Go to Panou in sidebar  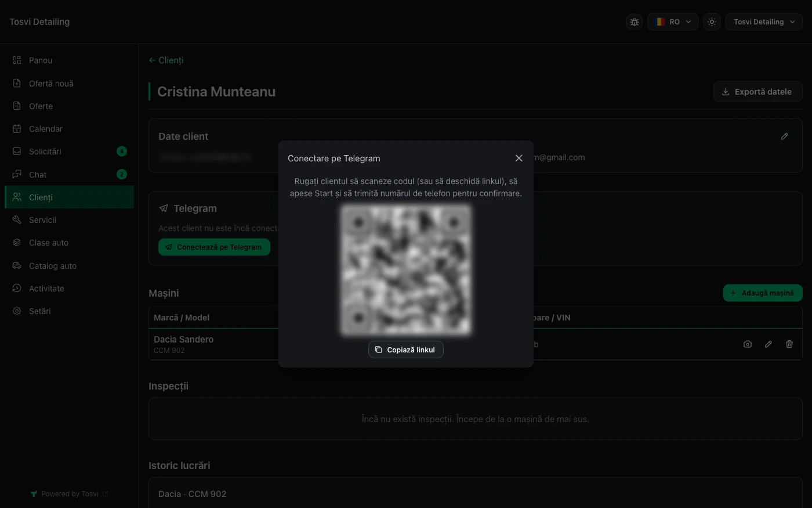(x=70, y=60)
